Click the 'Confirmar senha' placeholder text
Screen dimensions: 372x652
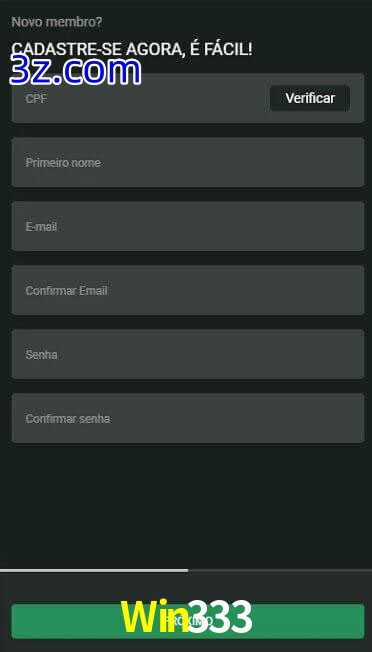click(x=68, y=419)
